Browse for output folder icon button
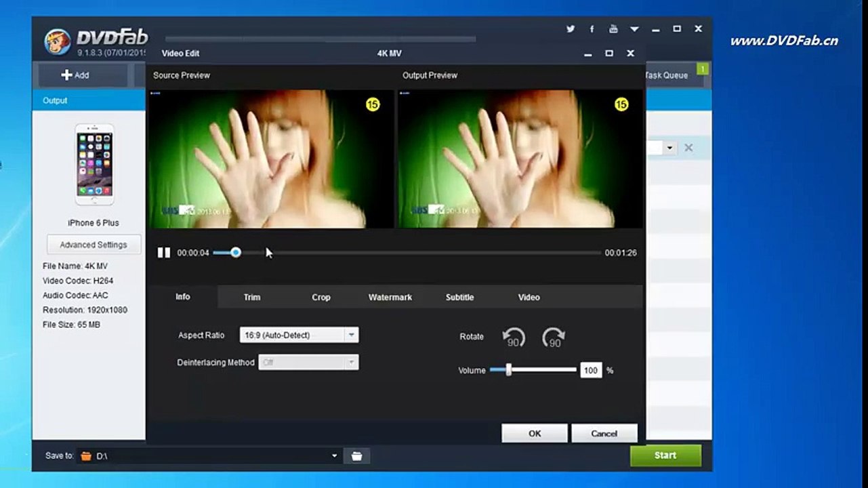868x488 pixels. [x=356, y=456]
